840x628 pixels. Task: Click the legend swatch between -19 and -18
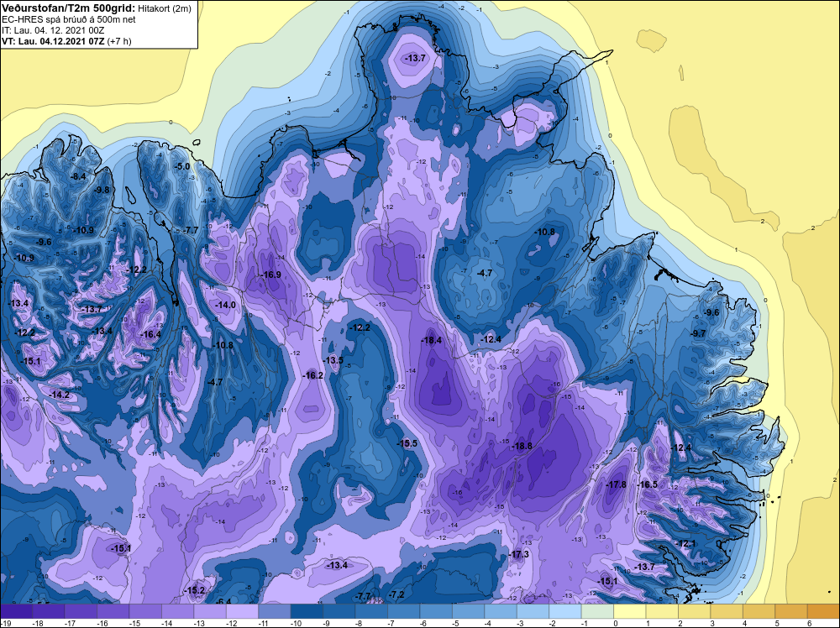click(x=16, y=611)
